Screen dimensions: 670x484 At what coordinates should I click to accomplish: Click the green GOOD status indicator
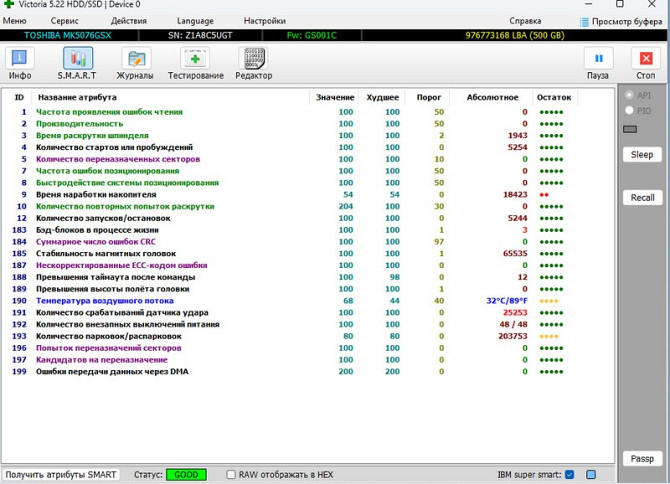tap(186, 475)
